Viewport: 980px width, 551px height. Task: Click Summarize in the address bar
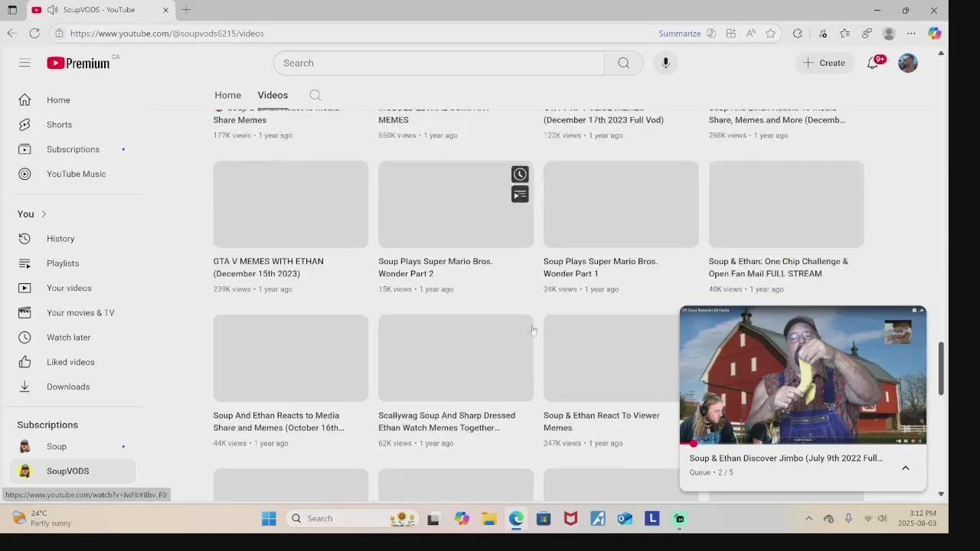(679, 33)
